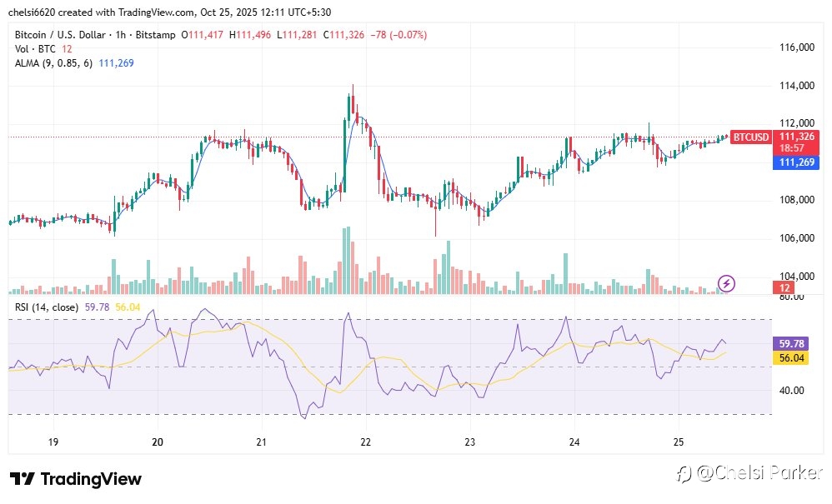Click the 1h timeframe label
The width and height of the screenshot is (832, 504).
[x=120, y=35]
